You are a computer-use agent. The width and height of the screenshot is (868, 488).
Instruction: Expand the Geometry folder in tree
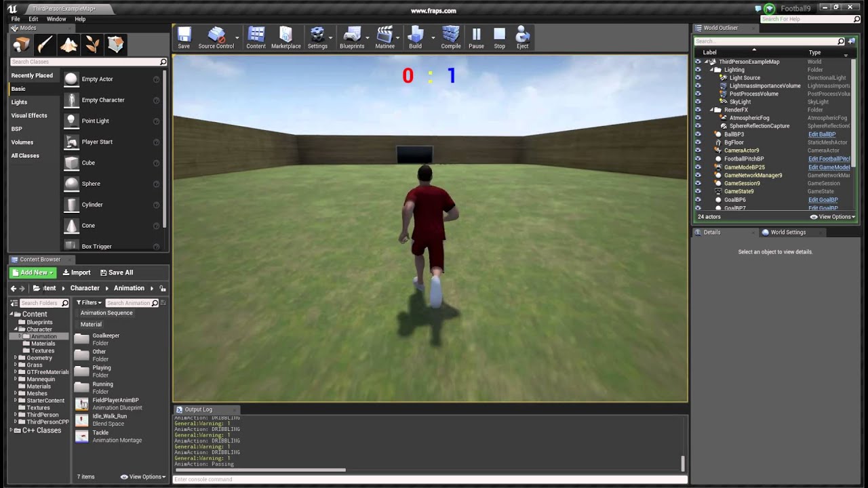point(16,358)
